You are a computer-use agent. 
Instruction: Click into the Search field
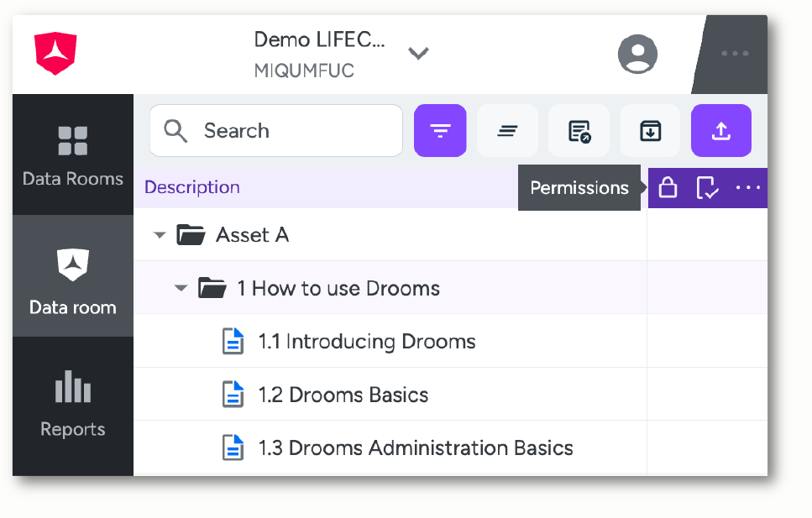[x=276, y=130]
